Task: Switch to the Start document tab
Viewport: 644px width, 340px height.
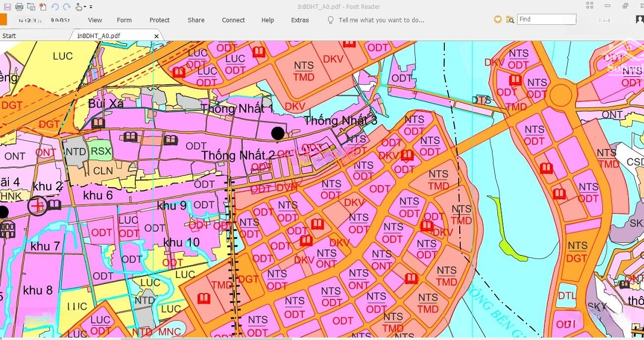Action: 10,36
